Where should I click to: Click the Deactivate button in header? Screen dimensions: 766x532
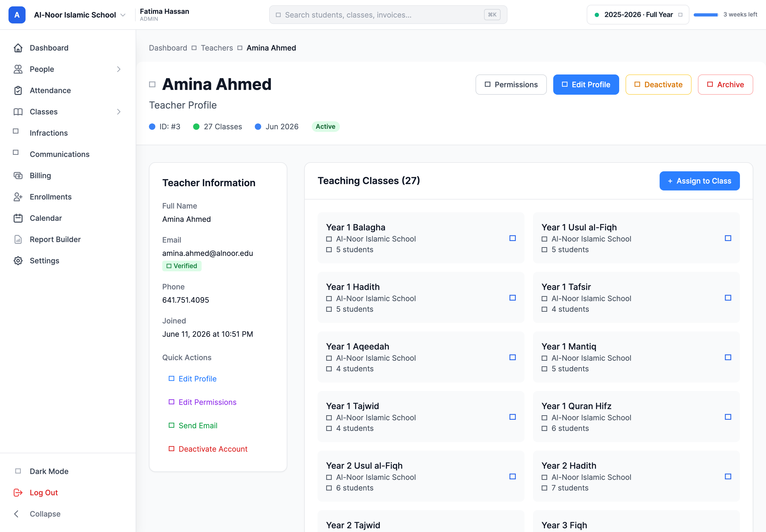click(x=658, y=85)
